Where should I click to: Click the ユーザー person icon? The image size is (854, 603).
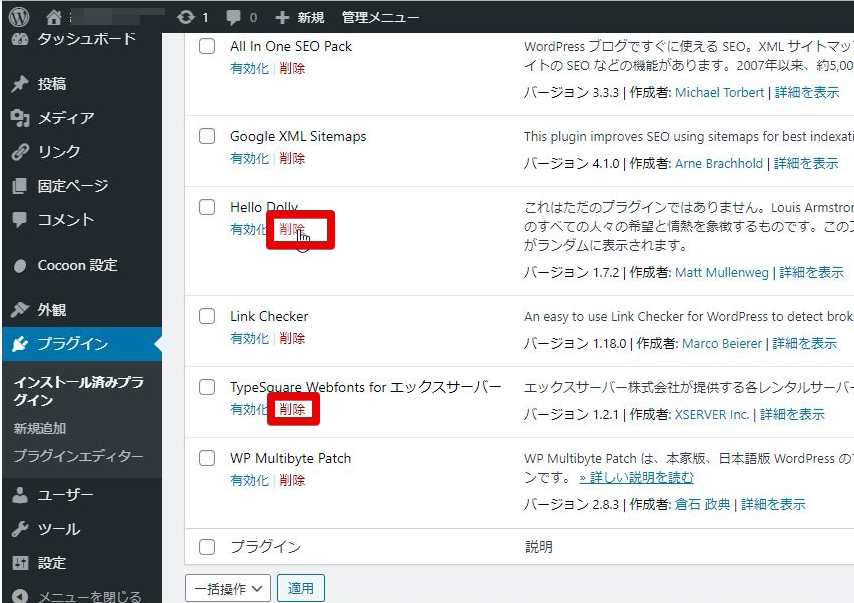click(20, 495)
